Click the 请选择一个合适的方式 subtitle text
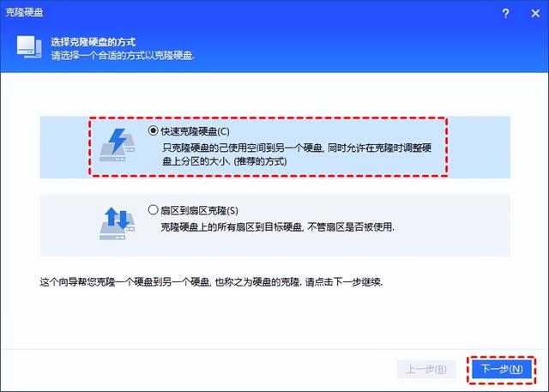The height and width of the screenshot is (392, 549). (123, 56)
